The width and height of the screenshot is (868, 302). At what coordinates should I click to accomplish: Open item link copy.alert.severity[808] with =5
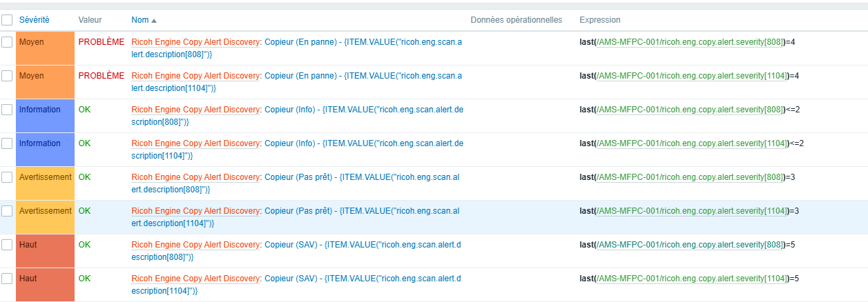[x=691, y=245]
